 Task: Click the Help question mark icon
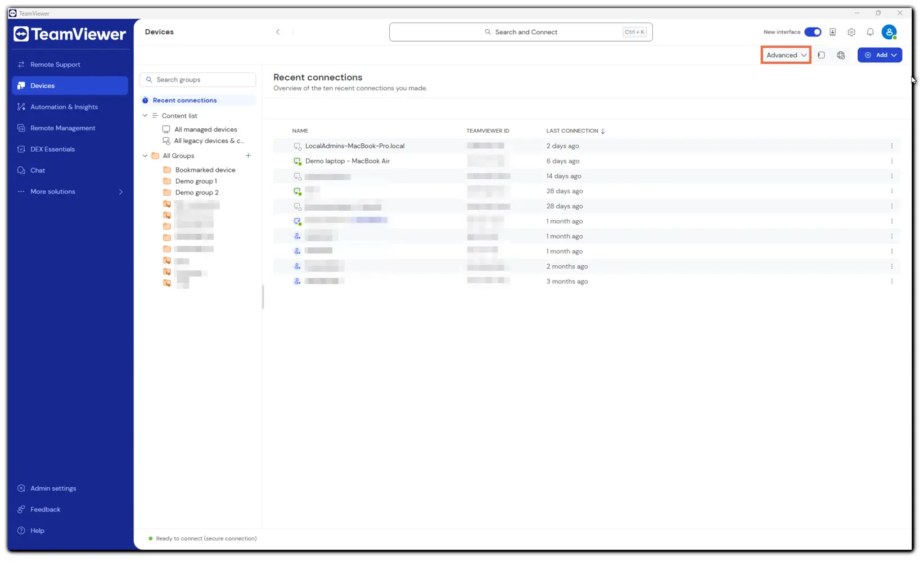21,531
